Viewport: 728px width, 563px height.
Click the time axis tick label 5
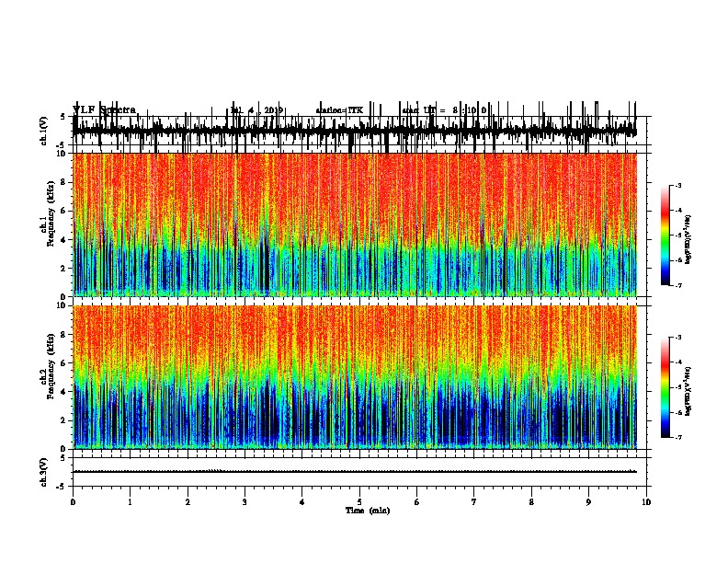click(x=359, y=502)
